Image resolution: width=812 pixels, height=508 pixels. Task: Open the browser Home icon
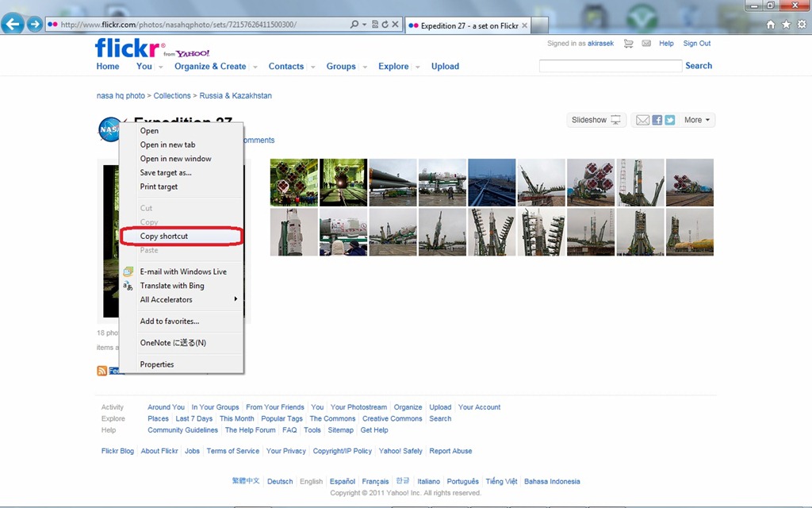coord(771,25)
